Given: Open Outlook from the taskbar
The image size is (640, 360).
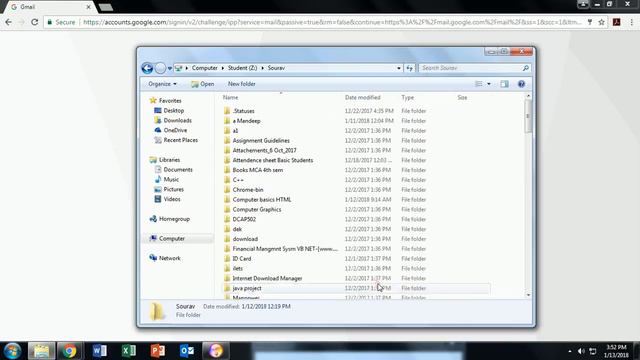Looking at the screenshot, I should tap(187, 351).
